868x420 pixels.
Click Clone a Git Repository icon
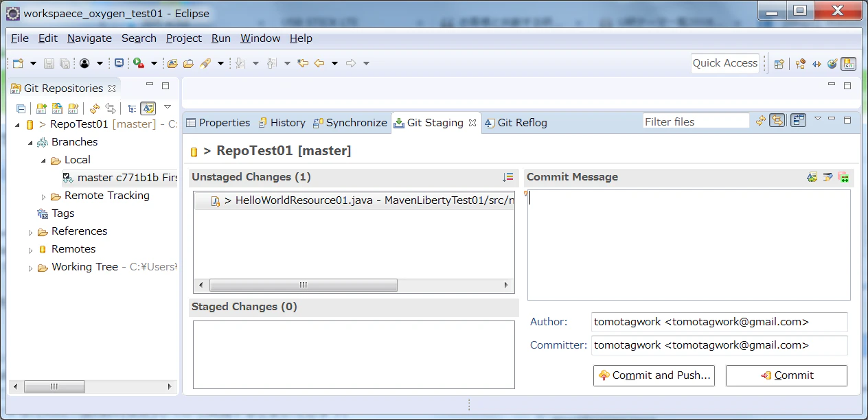point(58,108)
